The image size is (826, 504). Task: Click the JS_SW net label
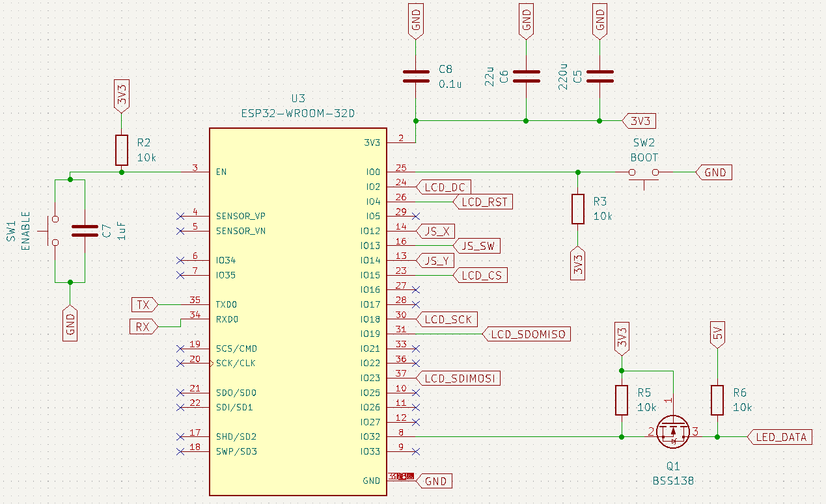tap(476, 246)
